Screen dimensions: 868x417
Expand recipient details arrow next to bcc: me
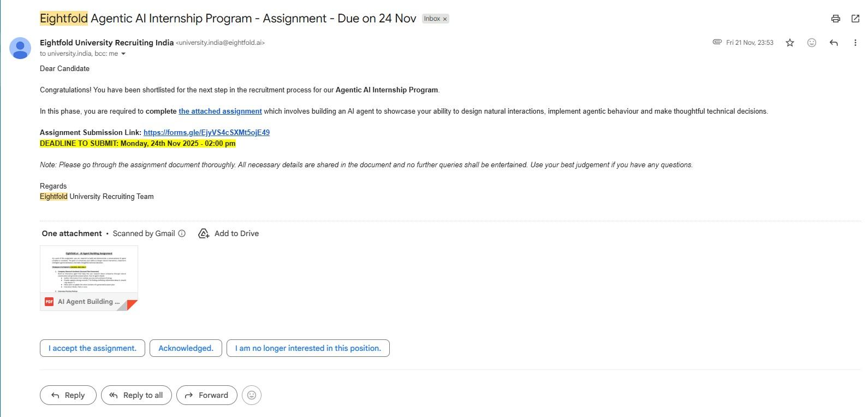pos(123,54)
